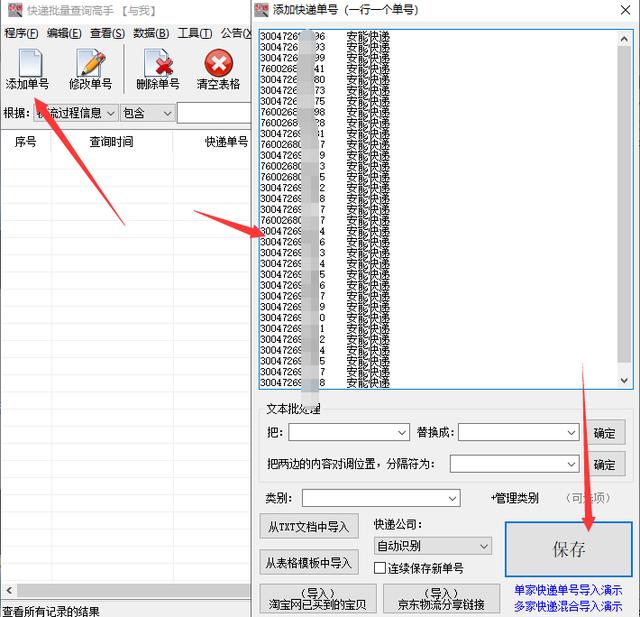This screenshot has width=640, height=617.
Task: Expand the 包含 condition dropdown
Action: point(167,113)
